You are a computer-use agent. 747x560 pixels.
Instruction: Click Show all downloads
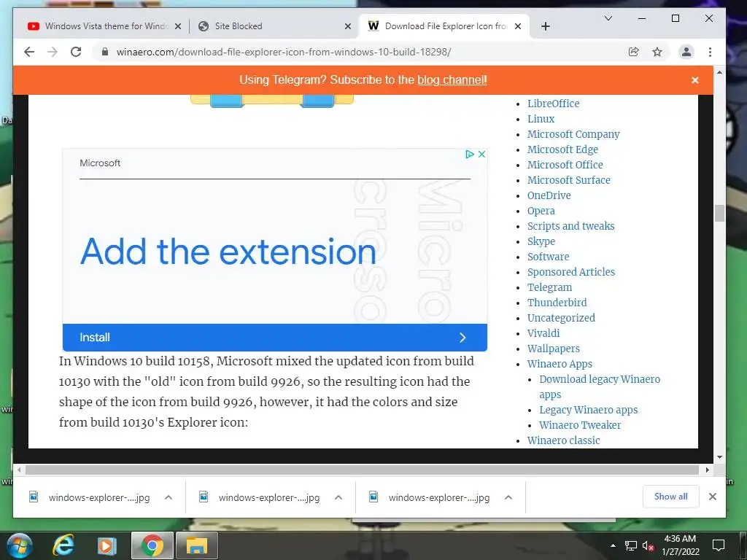[x=671, y=497]
